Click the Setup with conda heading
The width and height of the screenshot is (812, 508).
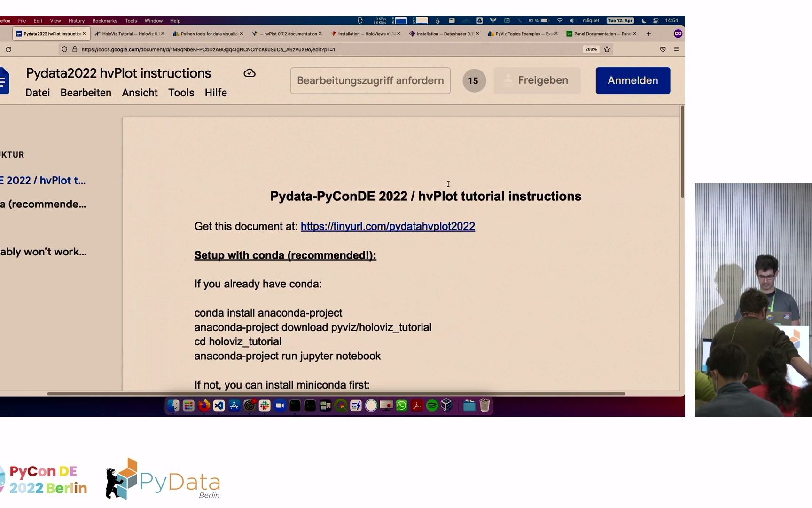pyautogui.click(x=285, y=255)
